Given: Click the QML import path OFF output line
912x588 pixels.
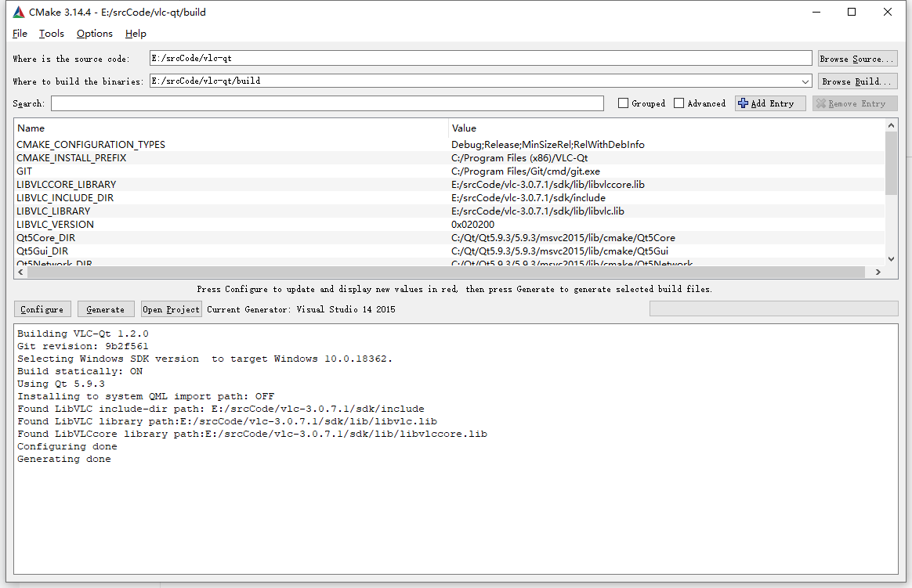Looking at the screenshot, I should pos(146,396).
